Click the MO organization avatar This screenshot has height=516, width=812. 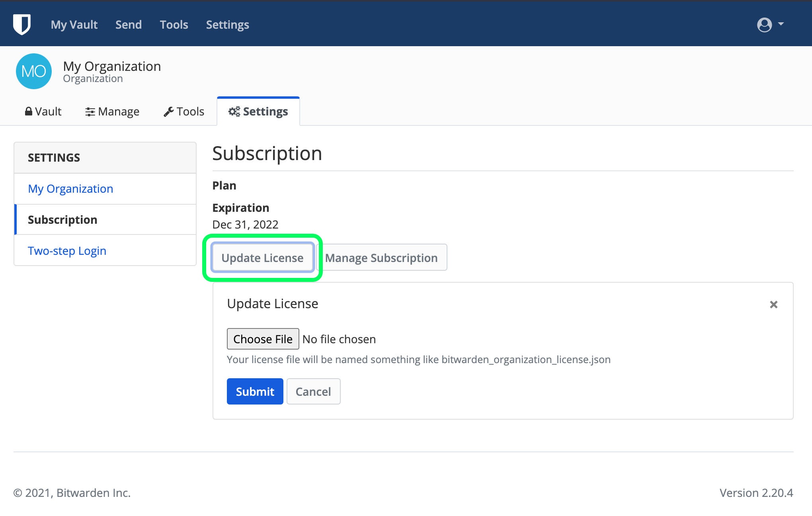click(34, 71)
